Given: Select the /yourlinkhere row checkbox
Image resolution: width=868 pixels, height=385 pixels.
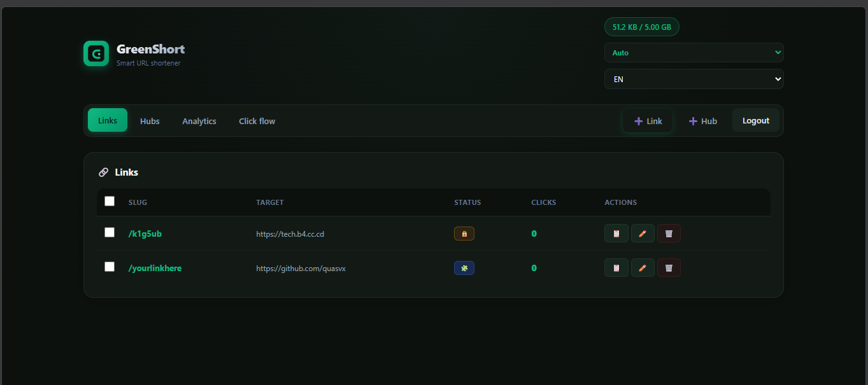Looking at the screenshot, I should click(110, 267).
